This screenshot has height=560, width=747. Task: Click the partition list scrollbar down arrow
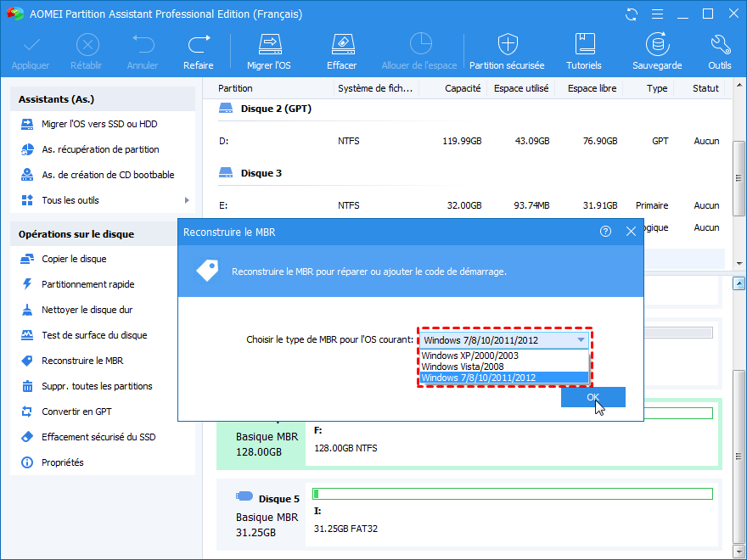739,263
